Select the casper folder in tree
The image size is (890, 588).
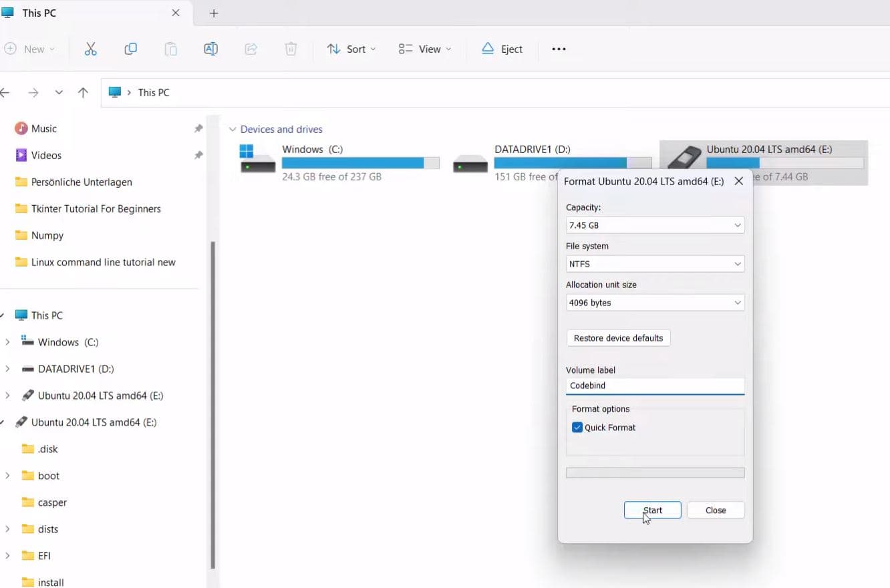[52, 502]
